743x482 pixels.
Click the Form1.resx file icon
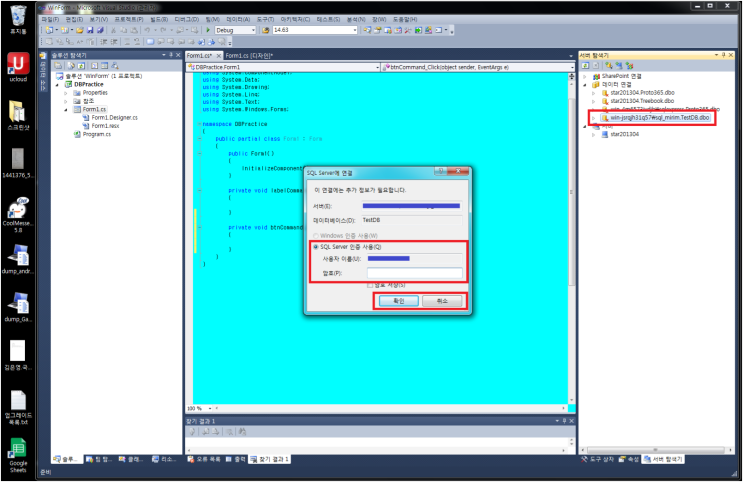tap(86, 126)
